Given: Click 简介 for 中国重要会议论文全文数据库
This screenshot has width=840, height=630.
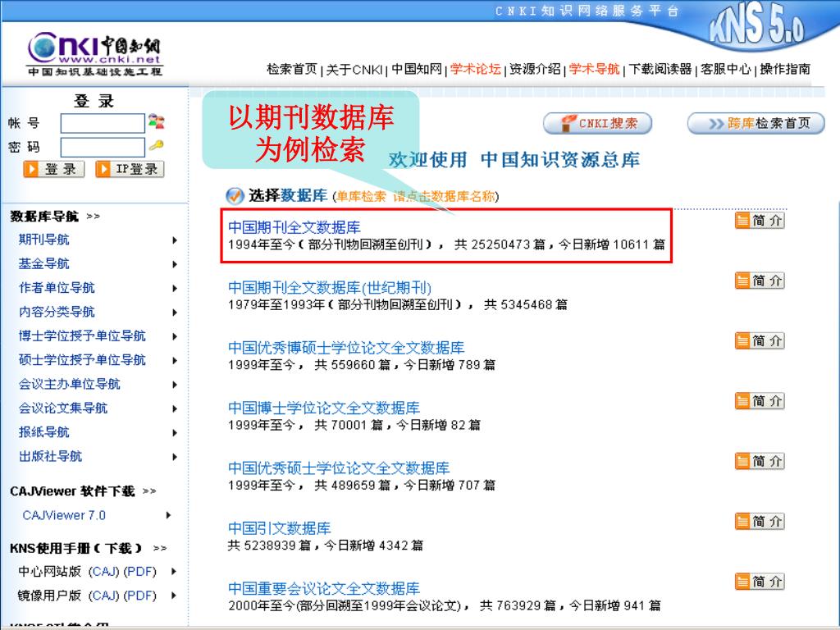Looking at the screenshot, I should click(x=760, y=582).
